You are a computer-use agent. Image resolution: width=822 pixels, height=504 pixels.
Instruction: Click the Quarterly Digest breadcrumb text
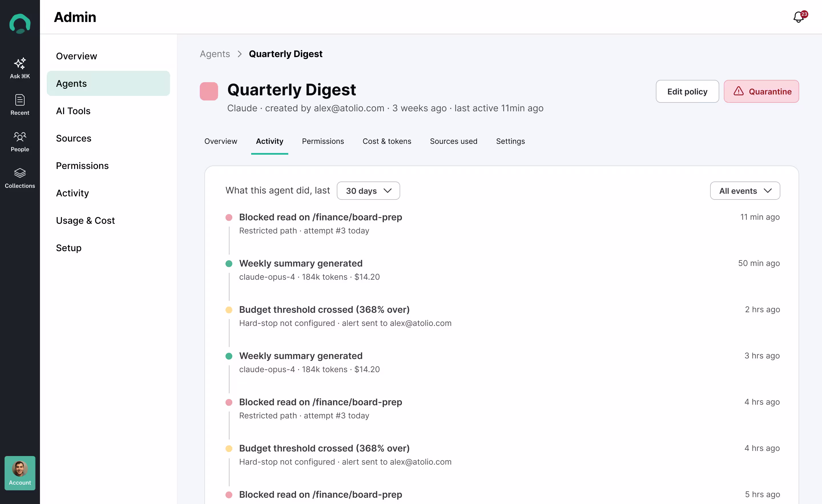click(x=286, y=54)
